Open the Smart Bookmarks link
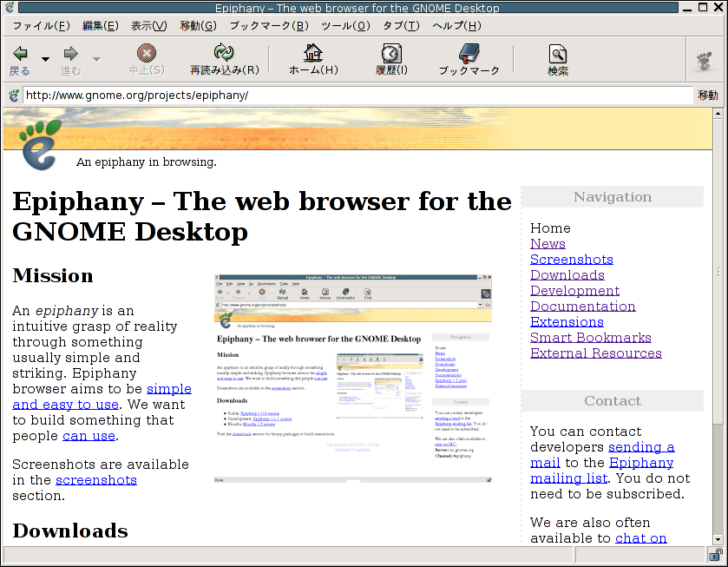This screenshot has width=728, height=567. pyautogui.click(x=591, y=338)
